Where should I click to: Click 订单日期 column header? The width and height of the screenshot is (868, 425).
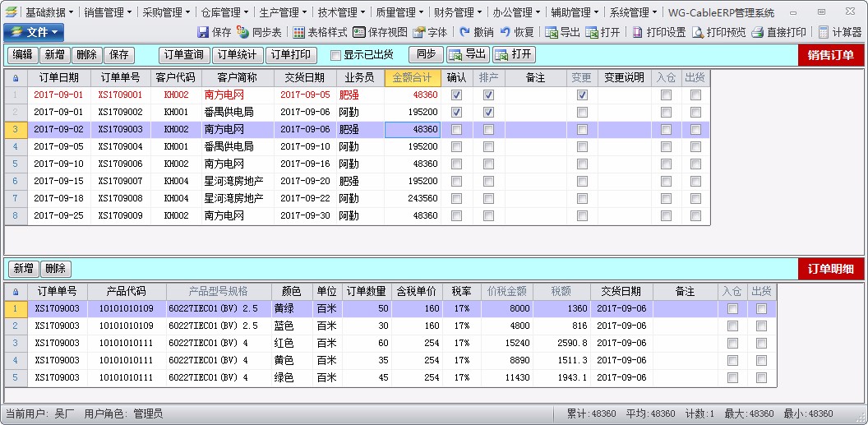58,78
